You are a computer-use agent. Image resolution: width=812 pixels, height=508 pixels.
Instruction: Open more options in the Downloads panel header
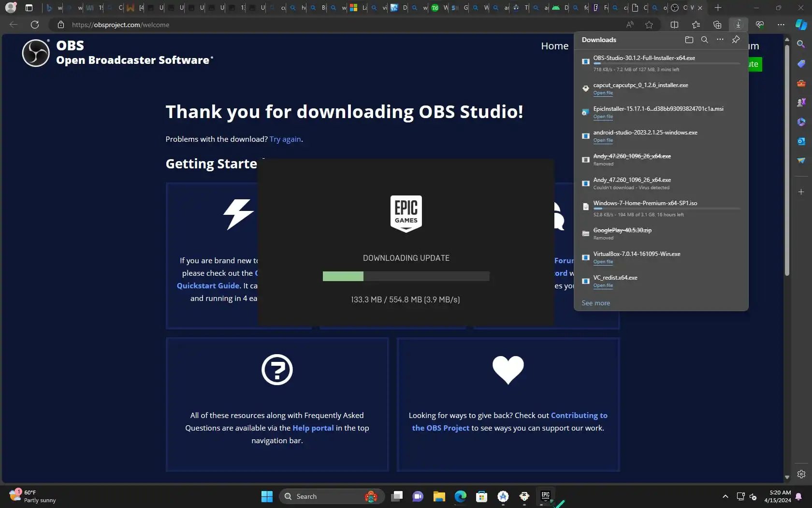[x=720, y=40]
